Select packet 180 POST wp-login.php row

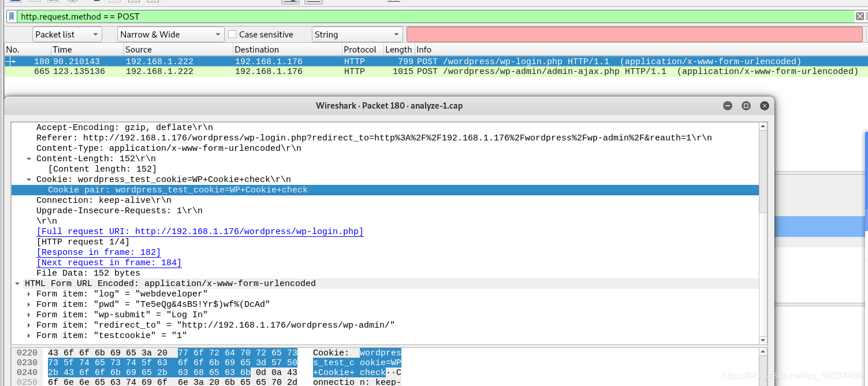coord(436,61)
